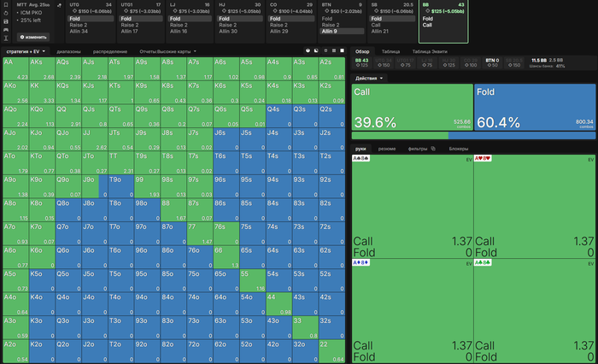Select Allin 34 for UTG
This screenshot has width=598, height=364.
(x=79, y=32)
